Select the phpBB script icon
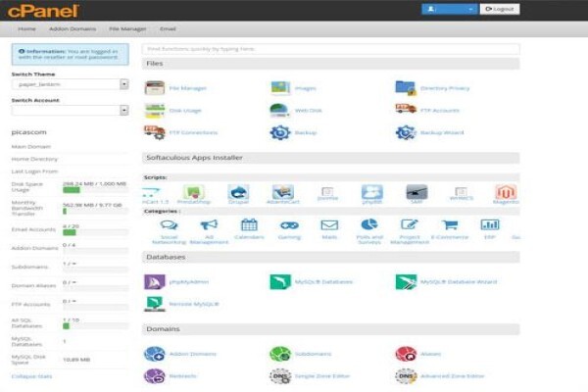Screen dimensions: 588x392 [372, 192]
